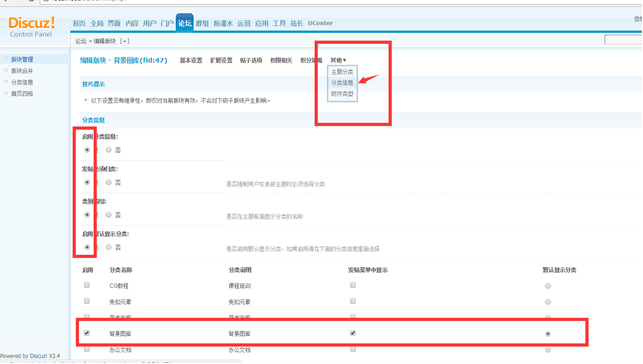Set 办公文档 as the default display category
The height and width of the screenshot is (364, 643).
point(548,350)
